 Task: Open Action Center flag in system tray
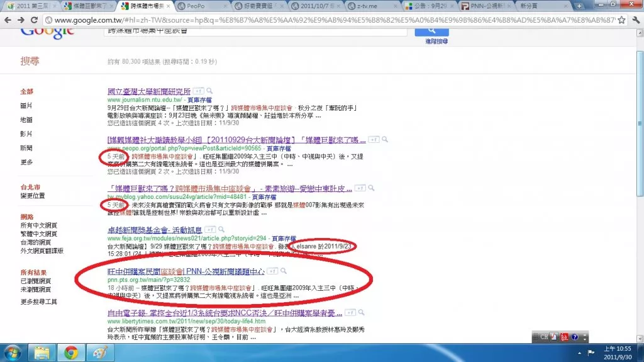(x=591, y=353)
